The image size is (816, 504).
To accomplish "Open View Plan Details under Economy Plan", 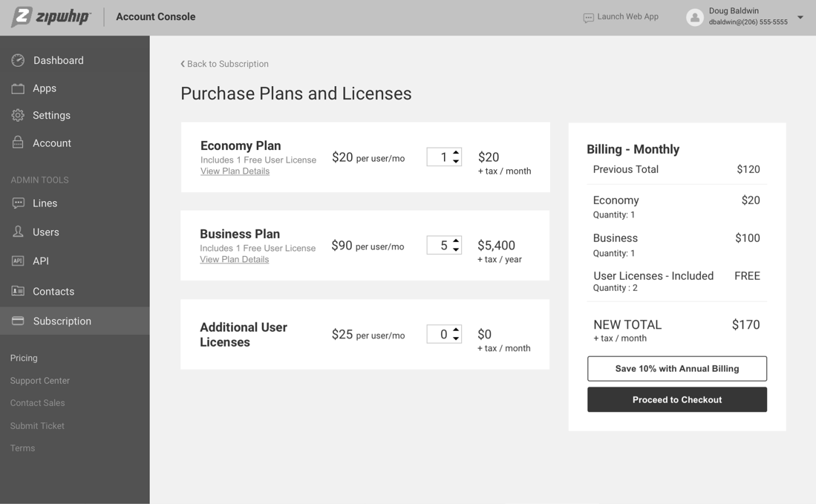I will pyautogui.click(x=234, y=171).
